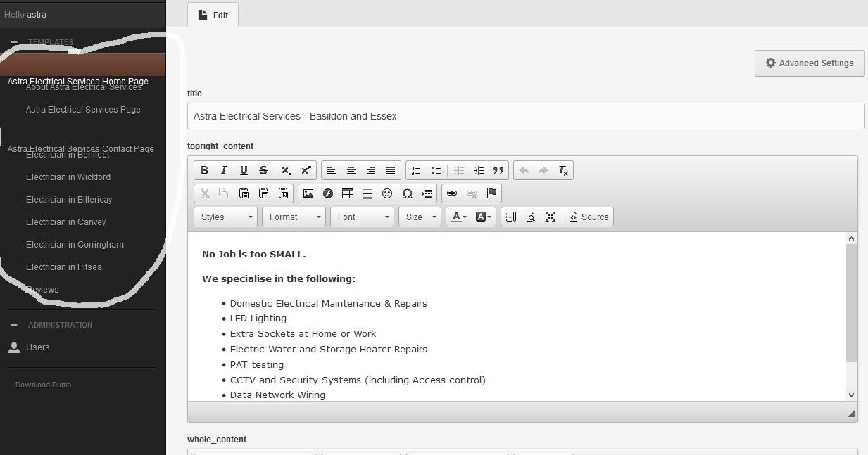Open the Size dropdown
Screen dimensions: 868x455
tap(420, 217)
